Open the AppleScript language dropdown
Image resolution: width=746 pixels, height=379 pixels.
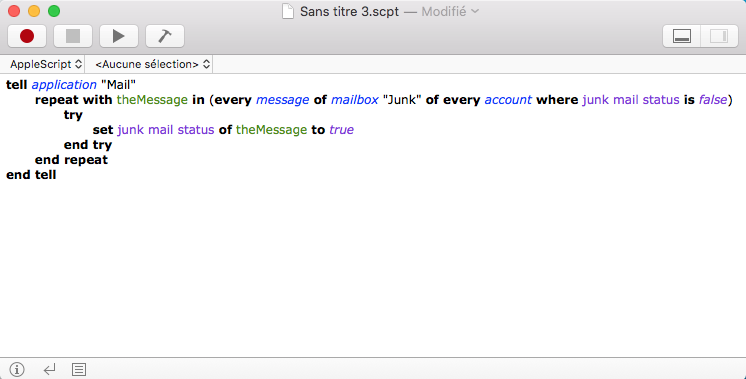pos(46,64)
